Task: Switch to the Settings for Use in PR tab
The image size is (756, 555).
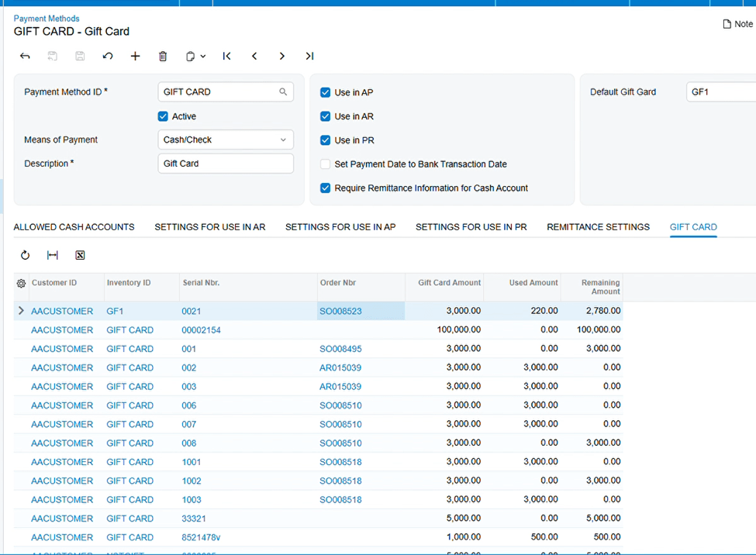Action: tap(471, 227)
